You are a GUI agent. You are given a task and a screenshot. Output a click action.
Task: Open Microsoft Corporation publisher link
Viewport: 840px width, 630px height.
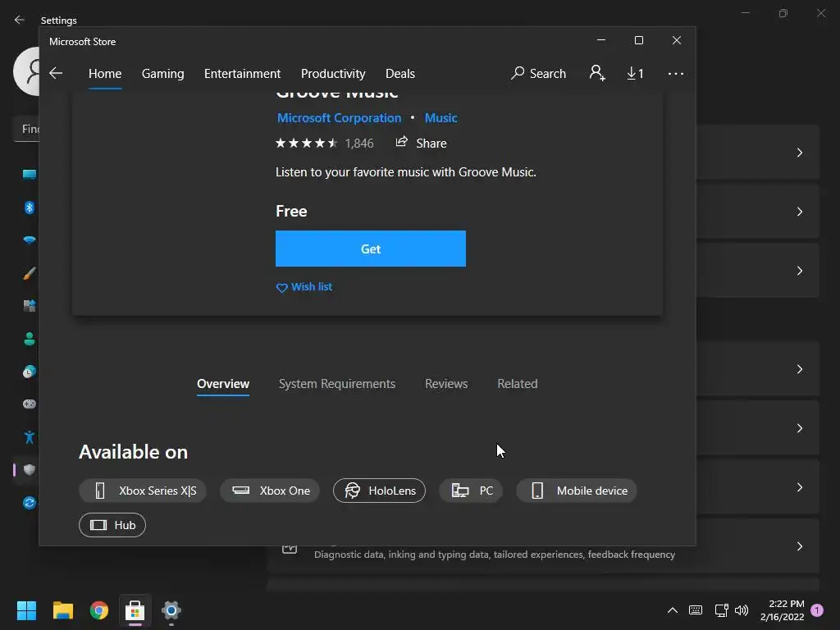pyautogui.click(x=339, y=118)
